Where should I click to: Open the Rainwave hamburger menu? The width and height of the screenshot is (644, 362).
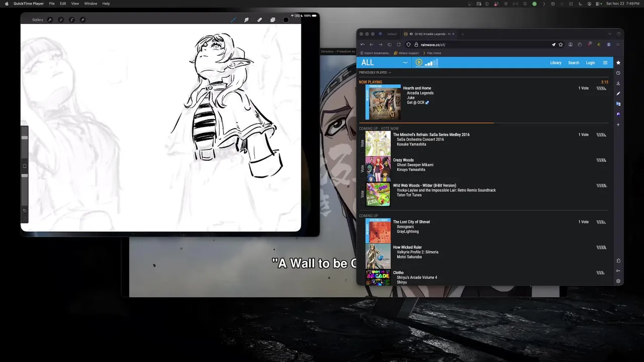(605, 63)
